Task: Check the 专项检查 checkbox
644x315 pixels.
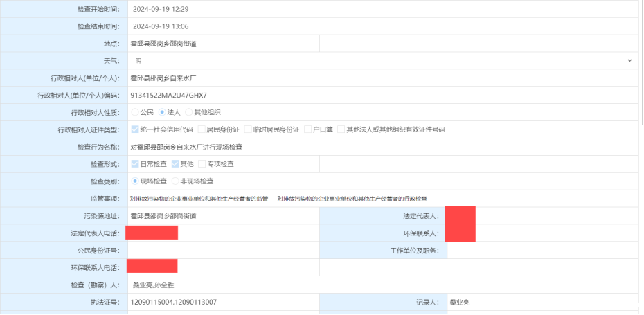Action: (x=202, y=164)
